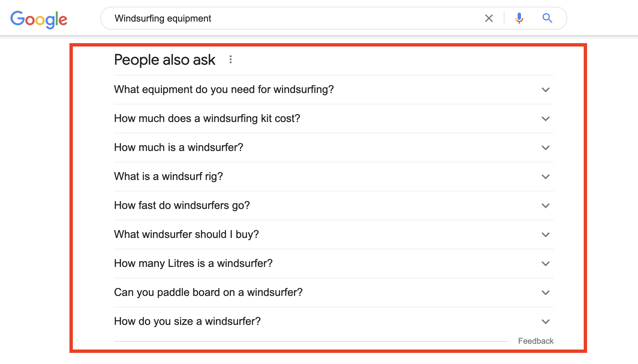
Task: Expand chevron for What windsurfer should I buy
Action: [x=546, y=235]
